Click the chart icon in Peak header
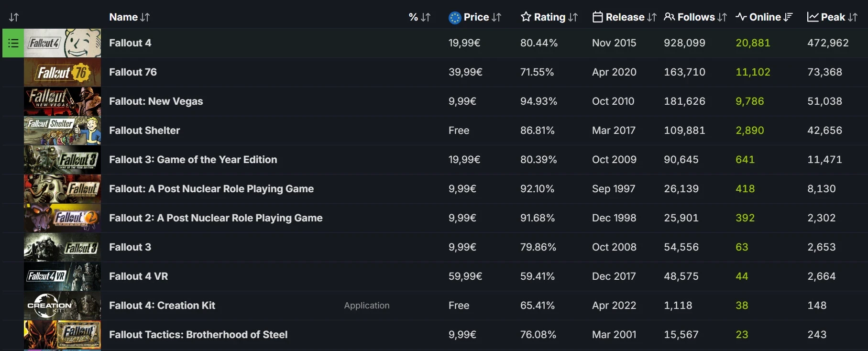 (x=813, y=17)
